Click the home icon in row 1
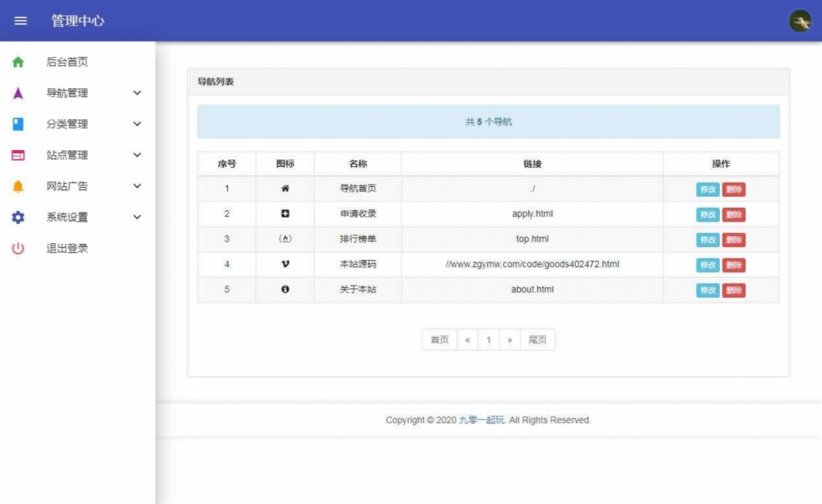822x504 pixels. [285, 189]
